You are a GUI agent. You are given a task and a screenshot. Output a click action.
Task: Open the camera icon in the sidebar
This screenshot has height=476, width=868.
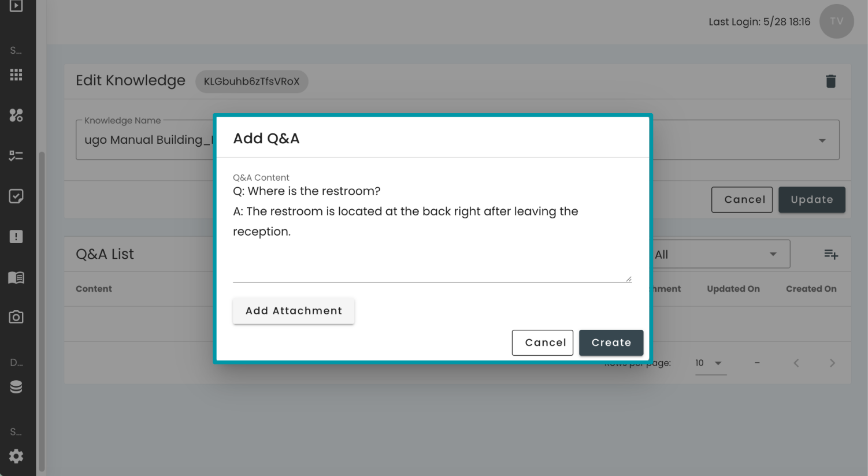[16, 317]
